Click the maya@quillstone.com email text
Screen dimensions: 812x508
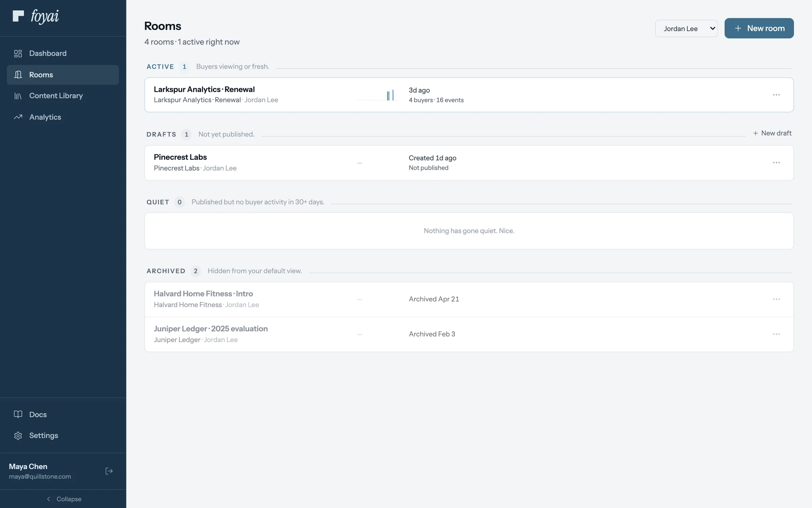[x=40, y=477]
